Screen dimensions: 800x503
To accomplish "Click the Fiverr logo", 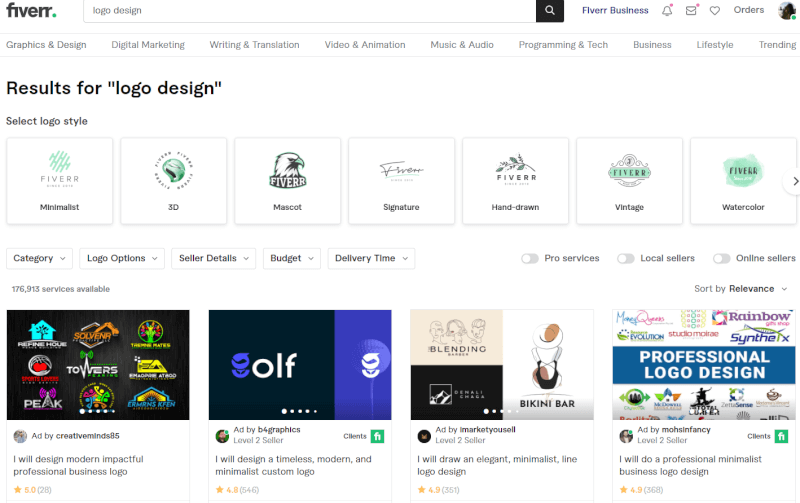I will click(x=31, y=10).
